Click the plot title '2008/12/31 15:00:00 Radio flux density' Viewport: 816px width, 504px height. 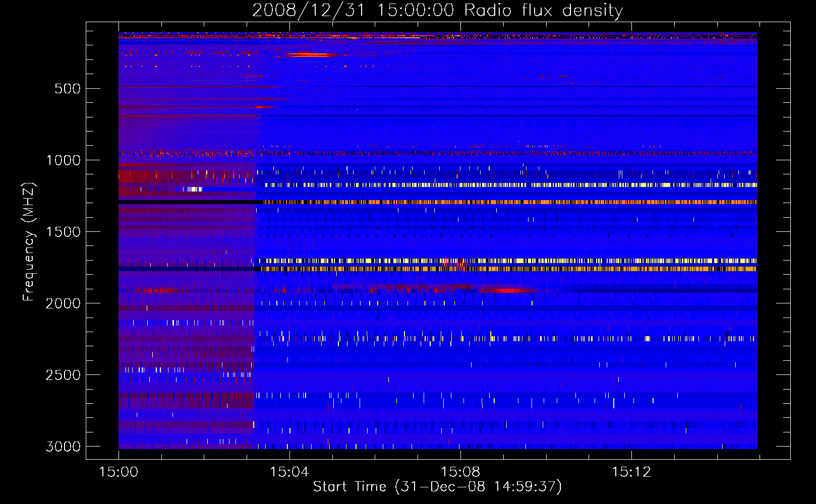[437, 10]
